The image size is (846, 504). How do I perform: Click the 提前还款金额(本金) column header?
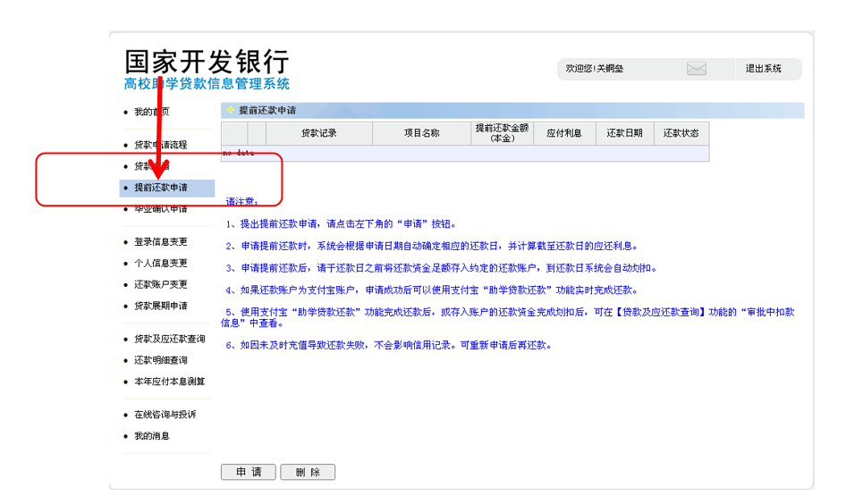click(x=502, y=133)
